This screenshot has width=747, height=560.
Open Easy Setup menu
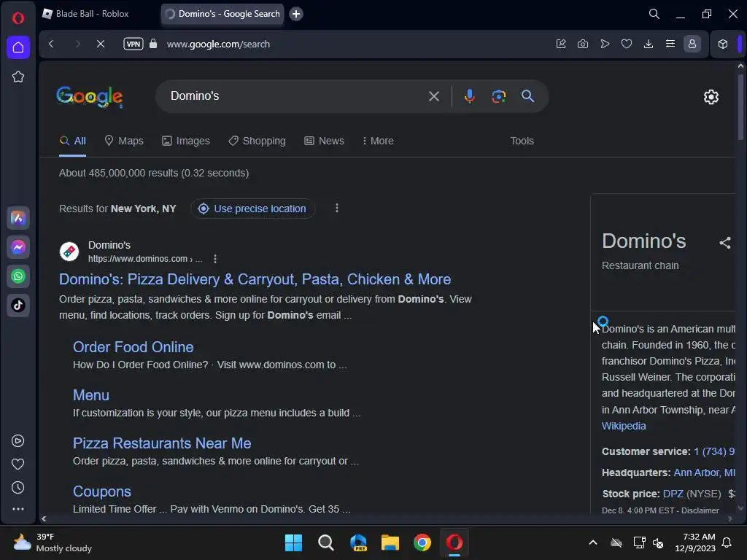pyautogui.click(x=670, y=44)
